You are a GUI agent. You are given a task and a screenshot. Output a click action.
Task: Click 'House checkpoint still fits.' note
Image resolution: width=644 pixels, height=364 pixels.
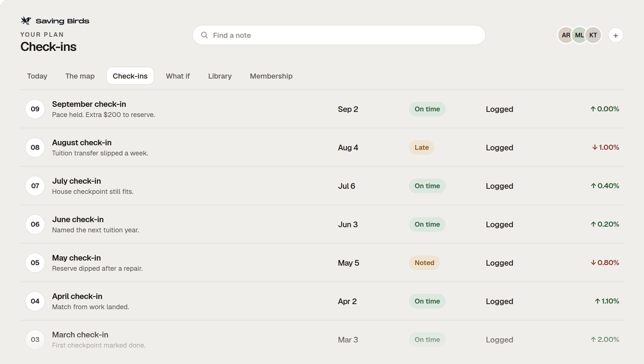tap(93, 192)
